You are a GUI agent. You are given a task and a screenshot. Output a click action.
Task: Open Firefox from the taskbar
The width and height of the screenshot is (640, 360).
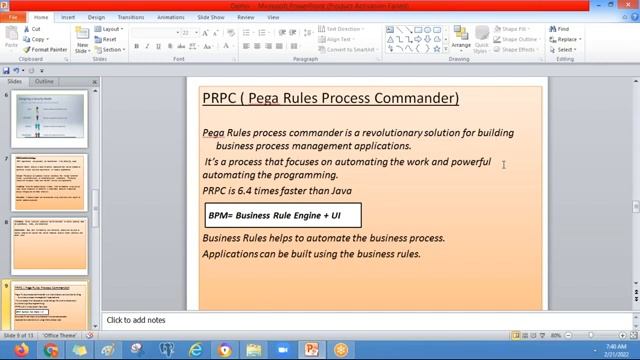22,350
